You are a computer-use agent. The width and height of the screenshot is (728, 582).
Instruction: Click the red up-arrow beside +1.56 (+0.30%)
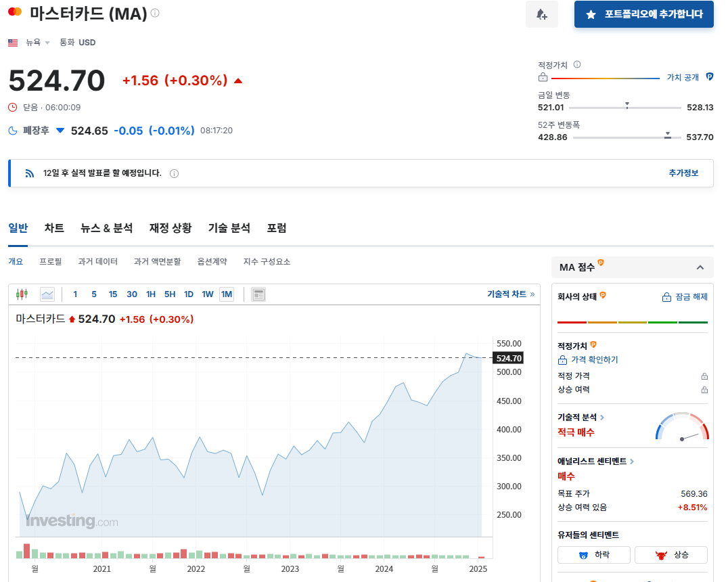click(x=238, y=81)
